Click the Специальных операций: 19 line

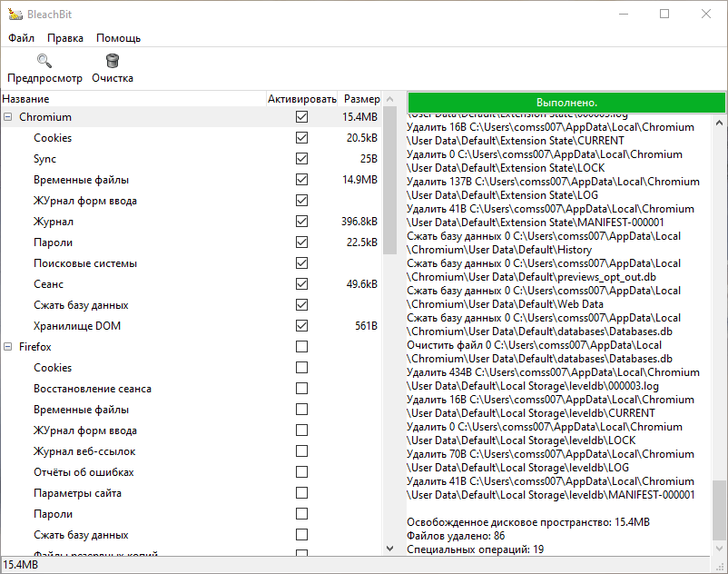click(x=476, y=549)
